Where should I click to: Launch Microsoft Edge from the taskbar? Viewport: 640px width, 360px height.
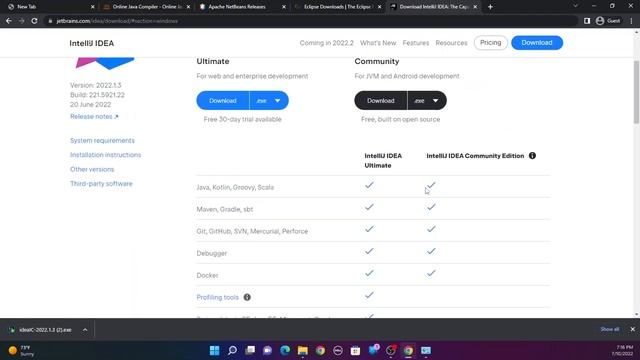pos(285,350)
